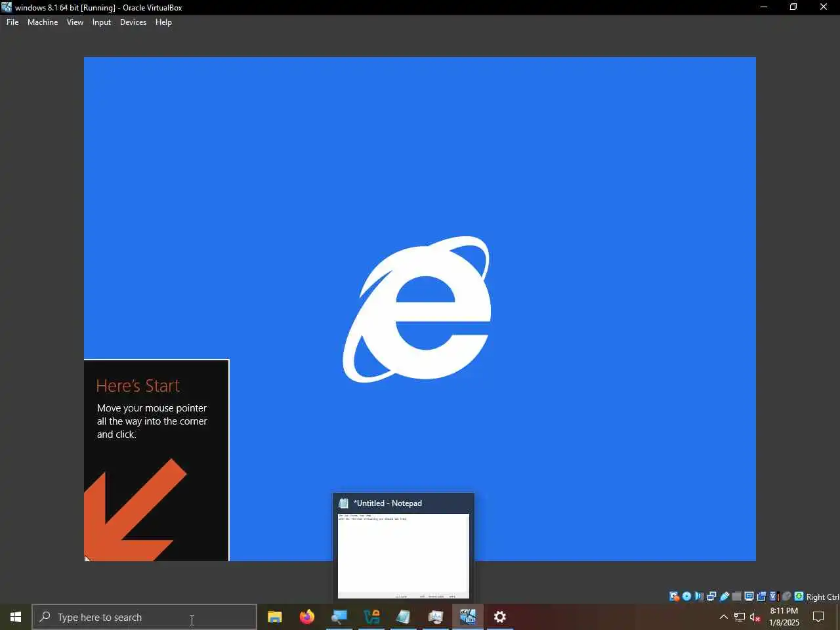Screen dimensions: 840x630
Task: Restore down the VirtualBox window
Action: pyautogui.click(x=793, y=7)
